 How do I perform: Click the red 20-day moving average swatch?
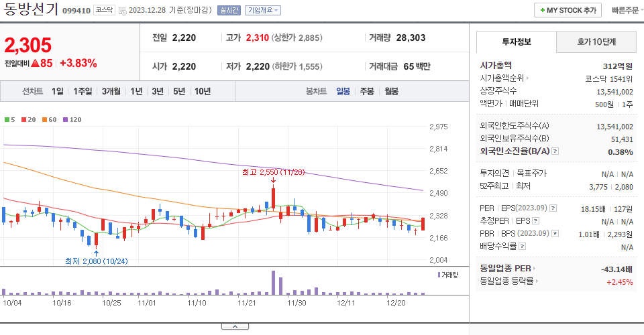click(x=24, y=120)
